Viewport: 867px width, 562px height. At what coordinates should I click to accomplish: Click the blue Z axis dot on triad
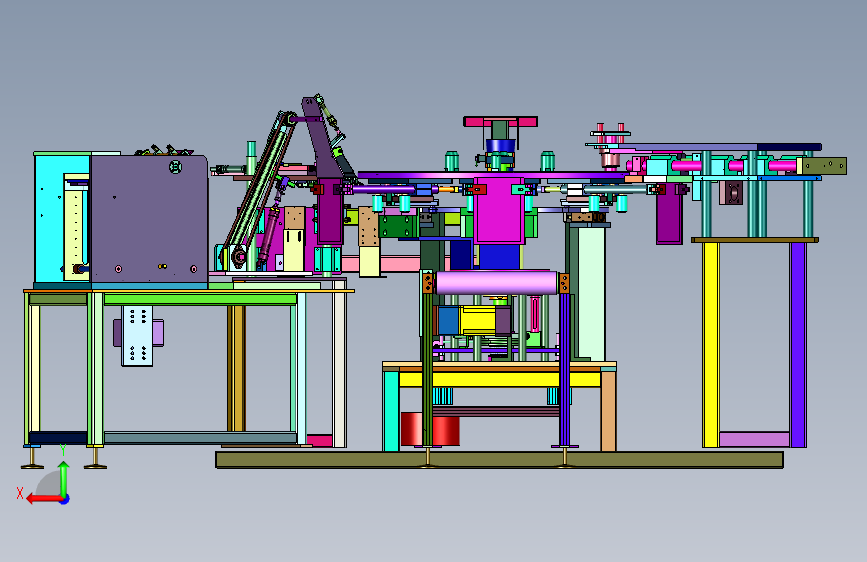point(65,499)
